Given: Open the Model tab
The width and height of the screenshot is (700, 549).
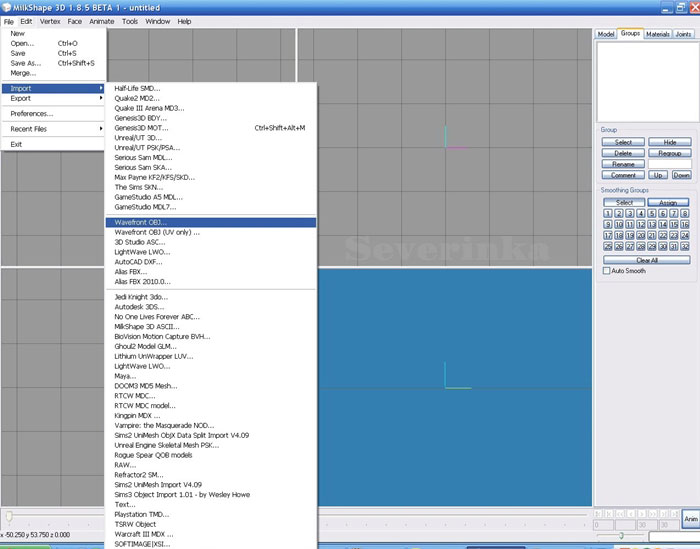Looking at the screenshot, I should tap(606, 34).
